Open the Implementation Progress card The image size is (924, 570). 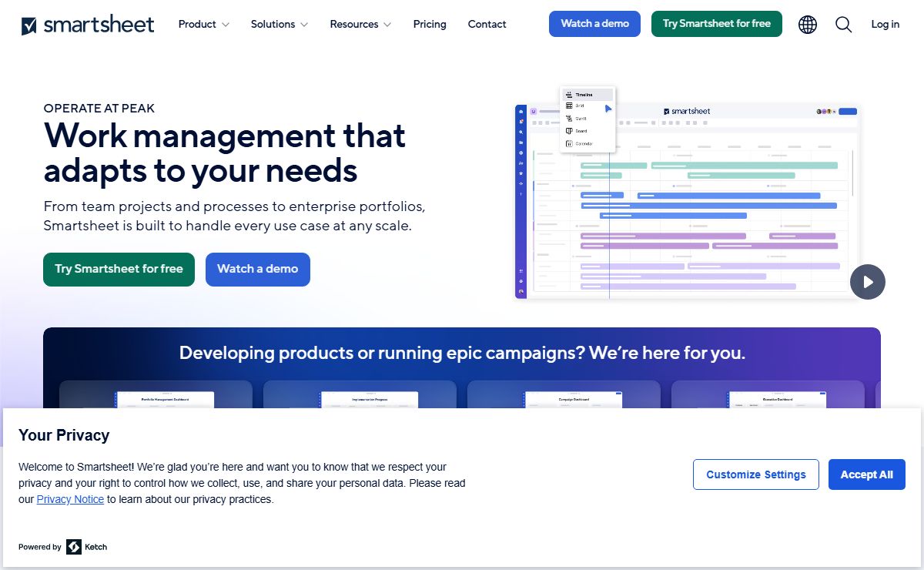[x=360, y=394]
